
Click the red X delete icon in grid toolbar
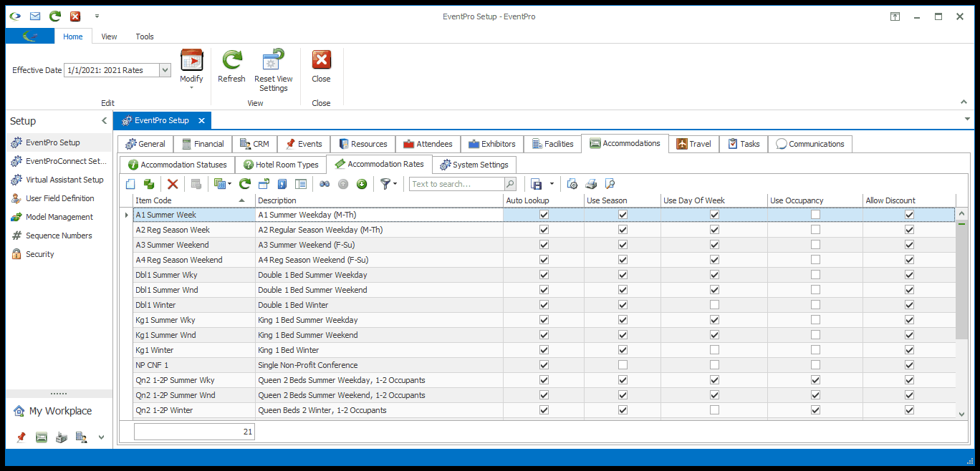click(173, 184)
